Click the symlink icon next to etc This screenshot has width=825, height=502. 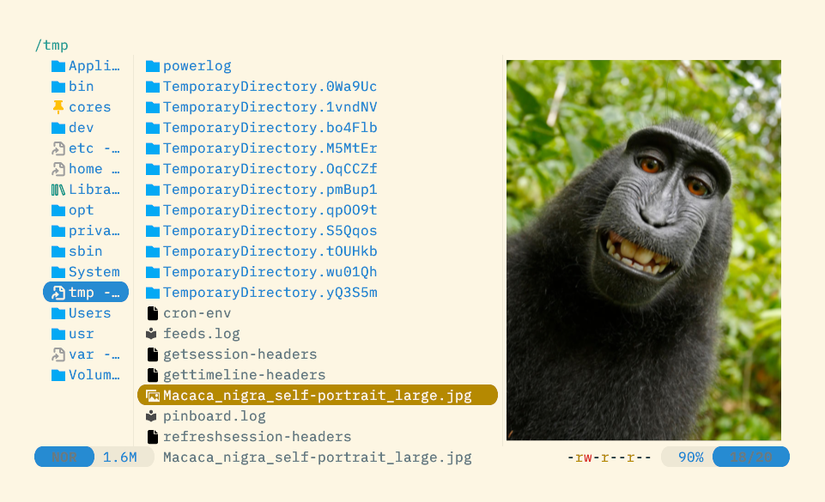58,149
